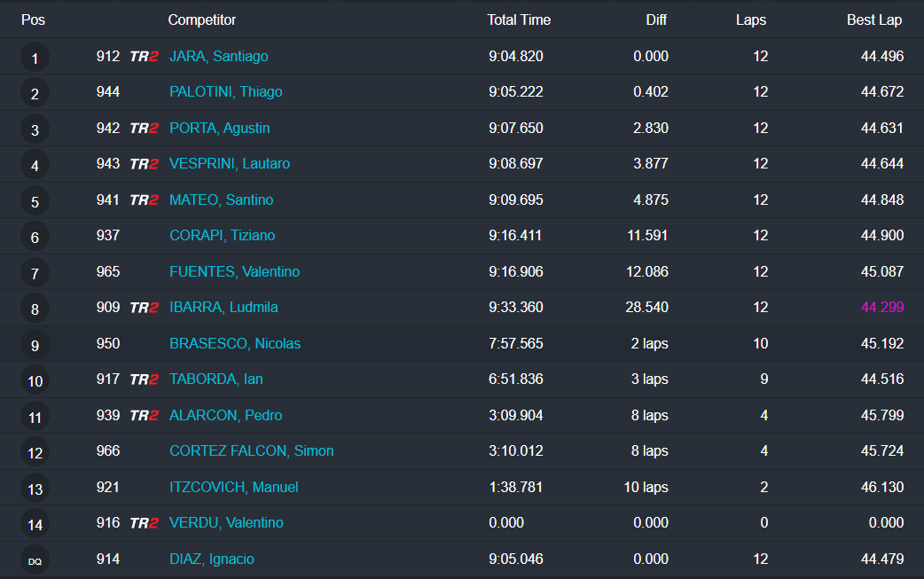Screen dimensions: 924x579
Task: Click the TR2 badge beside TABORDA, Ian
Action: click(144, 379)
